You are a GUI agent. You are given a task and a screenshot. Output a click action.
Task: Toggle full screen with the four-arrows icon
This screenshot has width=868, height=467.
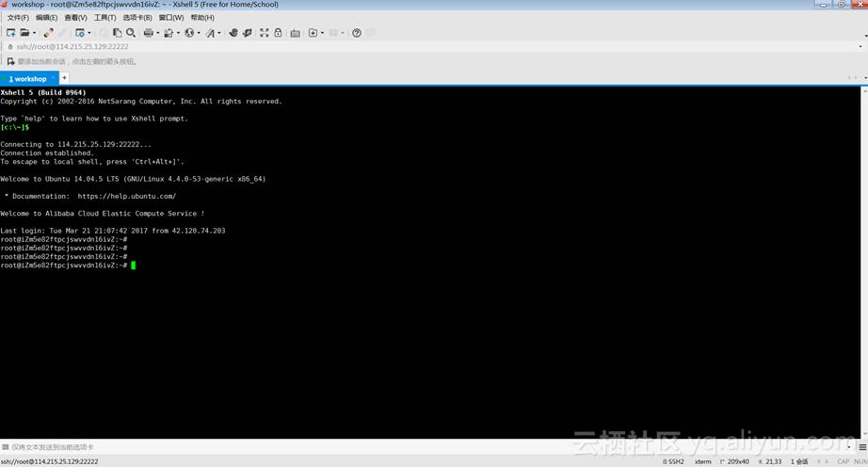(x=264, y=33)
